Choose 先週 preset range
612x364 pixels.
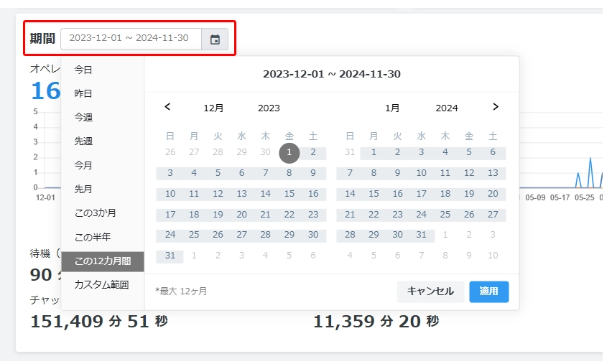coord(103,141)
